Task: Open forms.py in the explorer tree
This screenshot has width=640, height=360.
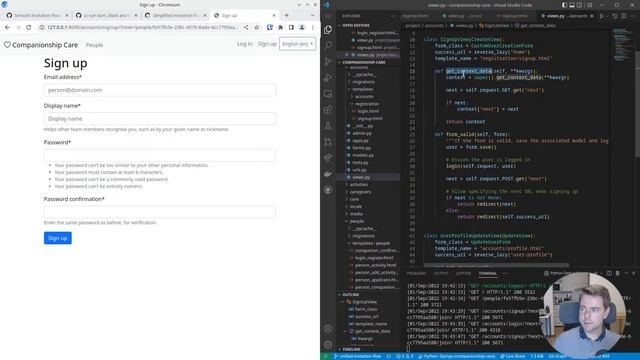Action: (x=361, y=148)
